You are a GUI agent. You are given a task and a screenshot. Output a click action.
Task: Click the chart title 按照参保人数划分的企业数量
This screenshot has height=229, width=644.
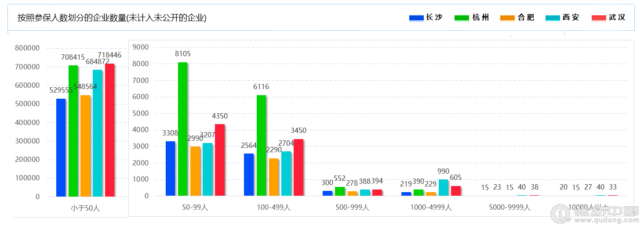[112, 18]
